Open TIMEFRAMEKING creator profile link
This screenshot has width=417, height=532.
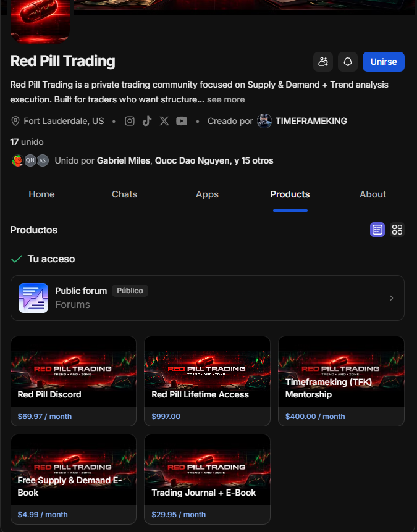pyautogui.click(x=311, y=121)
